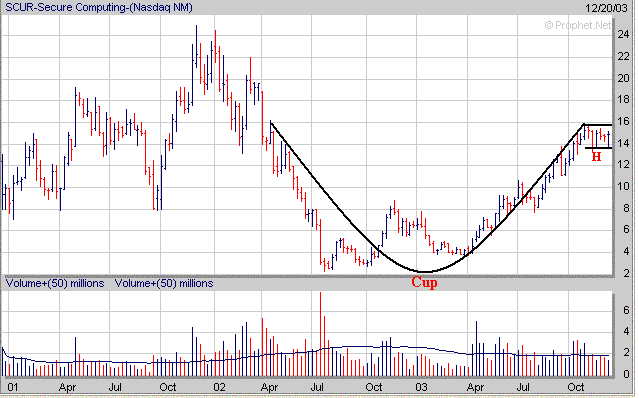Click the tallest red volume bar of July 02
Screen dimensions: 639x398
tap(320, 334)
